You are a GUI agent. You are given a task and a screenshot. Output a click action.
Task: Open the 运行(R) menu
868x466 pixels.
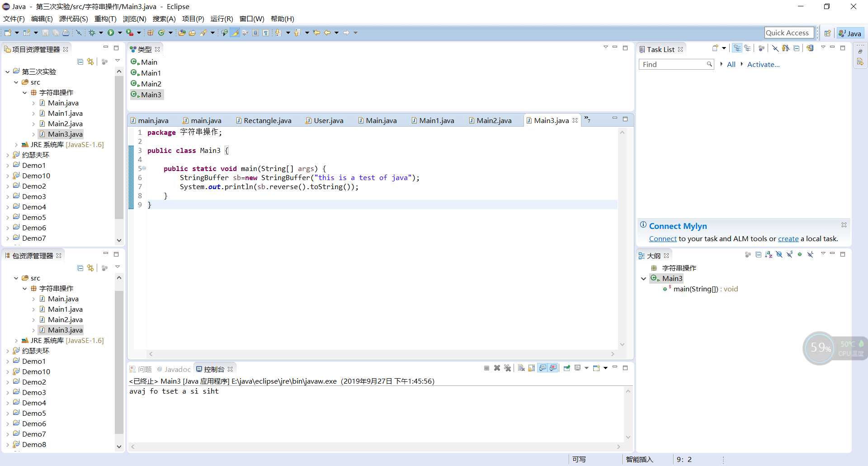pyautogui.click(x=222, y=19)
